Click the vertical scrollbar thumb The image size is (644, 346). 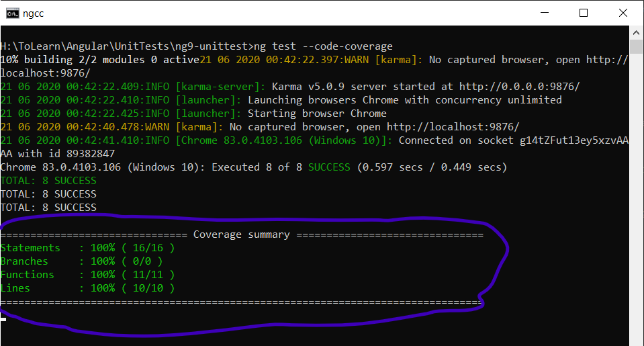pos(637,46)
